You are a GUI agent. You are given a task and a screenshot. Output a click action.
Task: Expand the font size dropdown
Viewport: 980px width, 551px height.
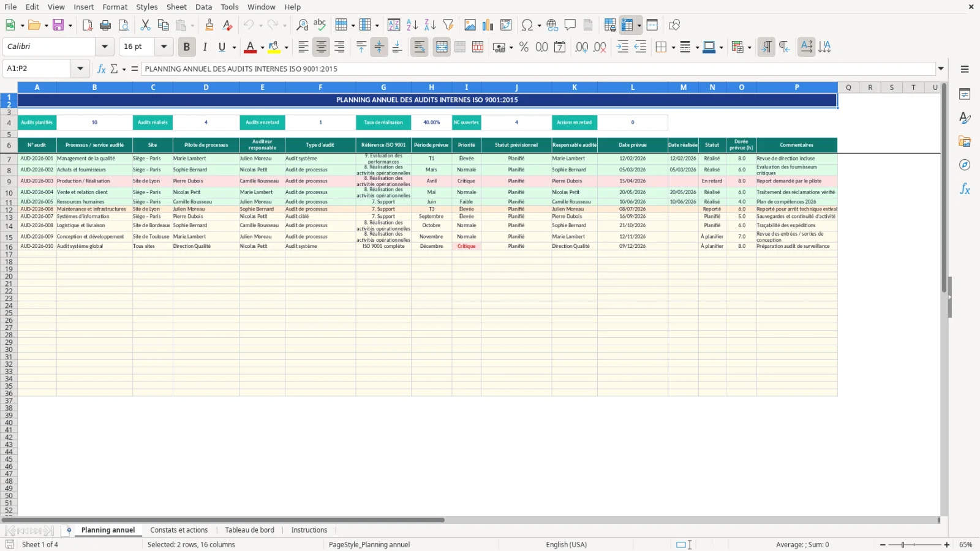point(164,47)
